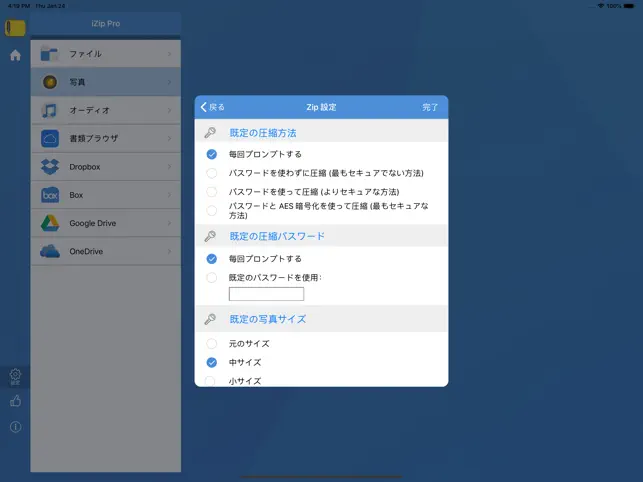Click the Wi-Fi indicator in status bar

601,6
